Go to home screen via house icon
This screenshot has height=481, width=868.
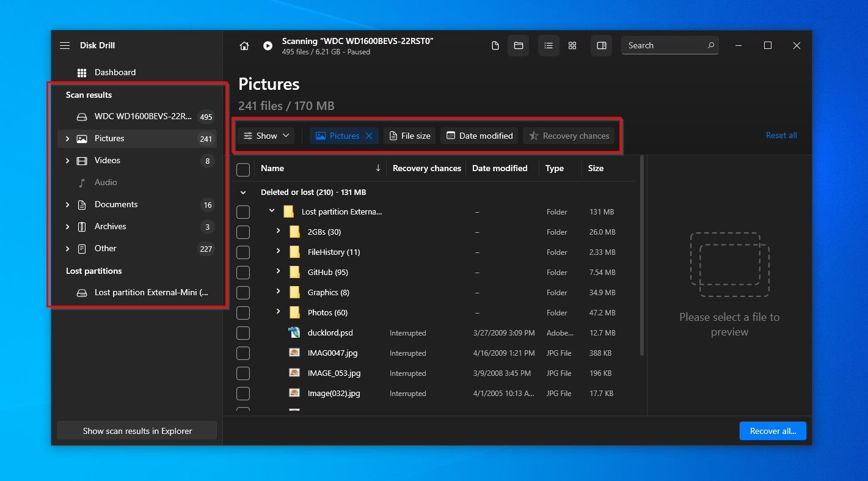coord(244,46)
